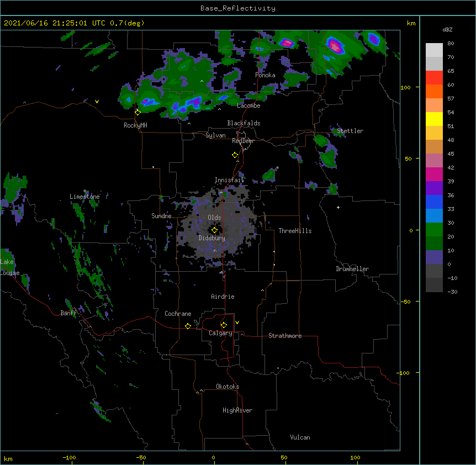The image size is (476, 465).
Task: Click the Innisfail label
Action: (229, 180)
